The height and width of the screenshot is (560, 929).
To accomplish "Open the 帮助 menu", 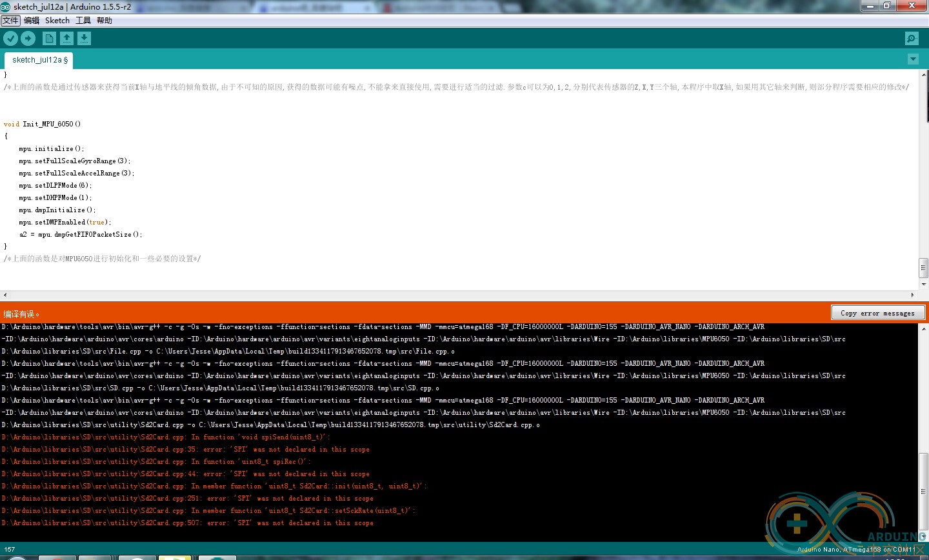I will click(105, 21).
